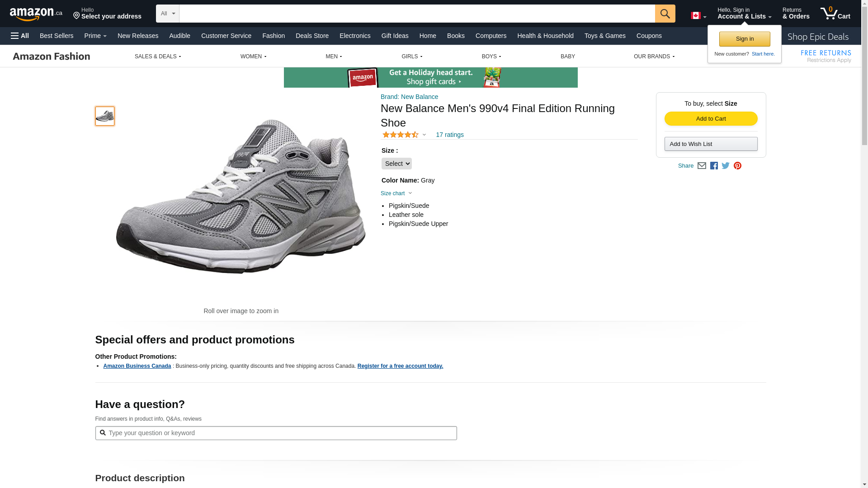This screenshot has width=868, height=488.
Task: Open the 17 ratings link
Action: coord(449,135)
